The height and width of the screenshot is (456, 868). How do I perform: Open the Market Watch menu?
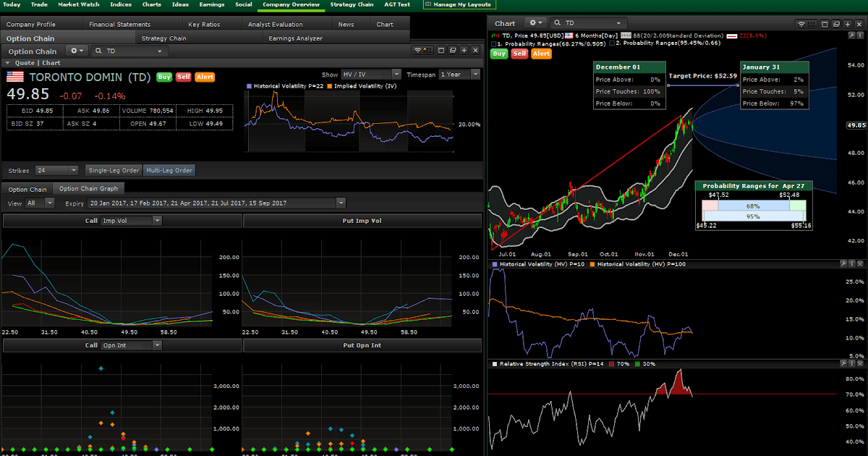tap(79, 4)
